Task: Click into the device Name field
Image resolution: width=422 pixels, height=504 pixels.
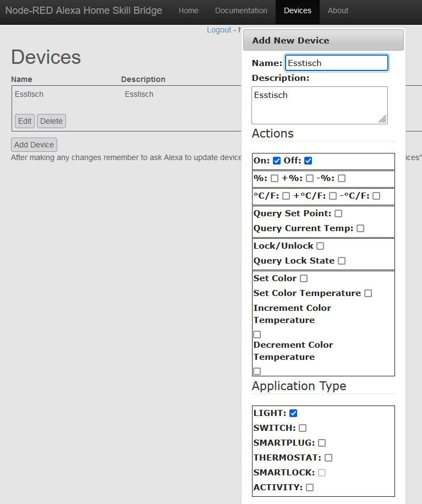Action: pyautogui.click(x=336, y=63)
